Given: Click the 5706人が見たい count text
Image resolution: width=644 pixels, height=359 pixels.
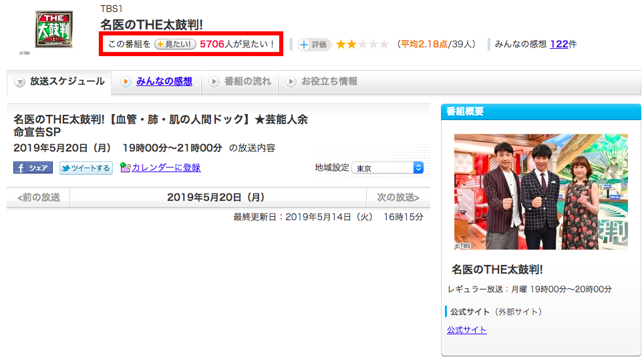Looking at the screenshot, I should (237, 44).
